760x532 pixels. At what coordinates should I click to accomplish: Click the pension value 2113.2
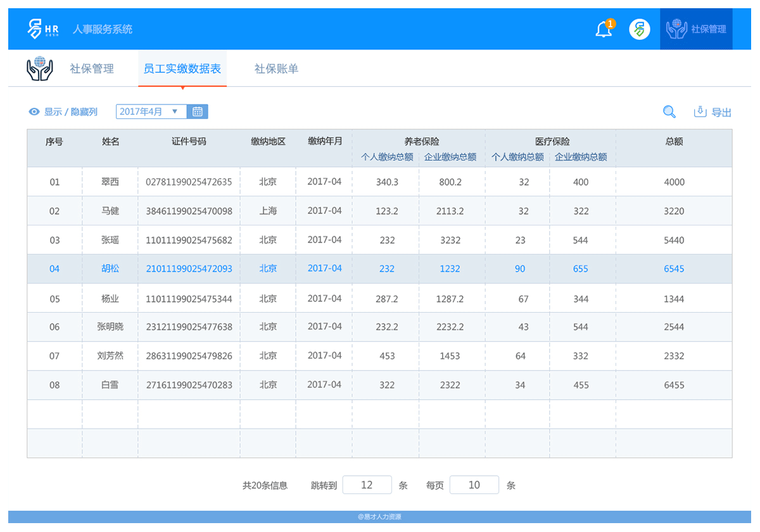tap(450, 212)
